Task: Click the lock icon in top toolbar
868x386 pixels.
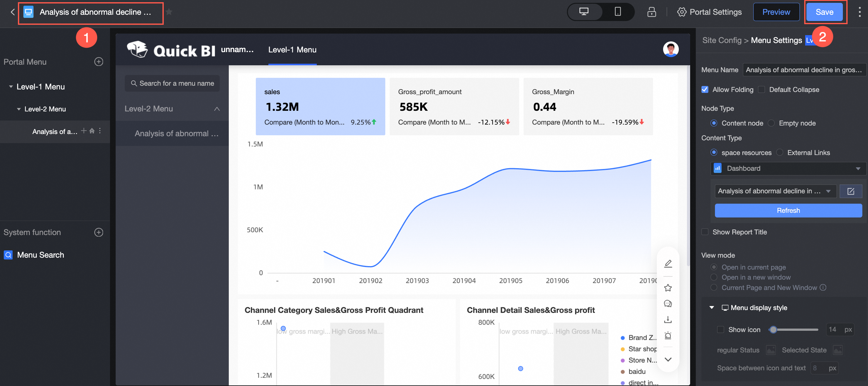Action: 651,12
